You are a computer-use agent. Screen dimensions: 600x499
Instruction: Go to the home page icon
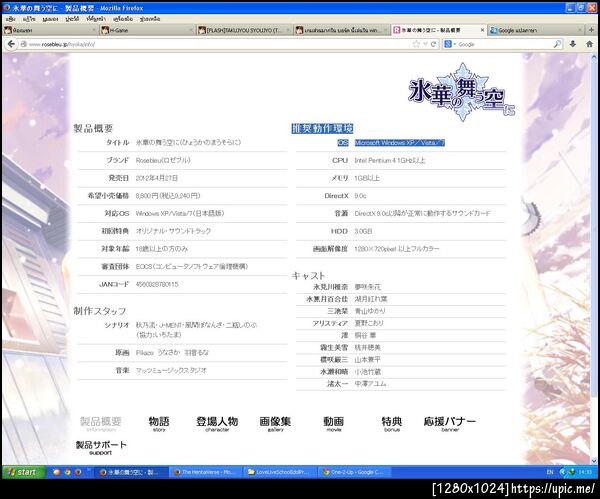pos(590,44)
